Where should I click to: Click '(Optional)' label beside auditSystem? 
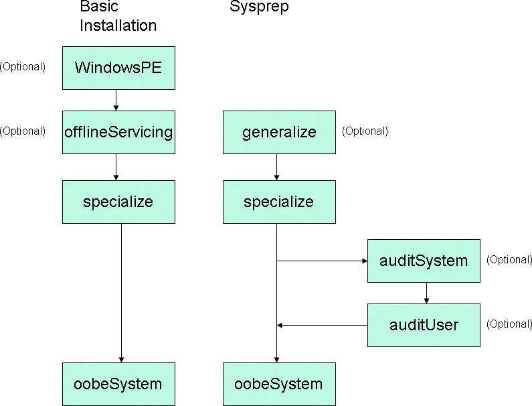coord(509,260)
